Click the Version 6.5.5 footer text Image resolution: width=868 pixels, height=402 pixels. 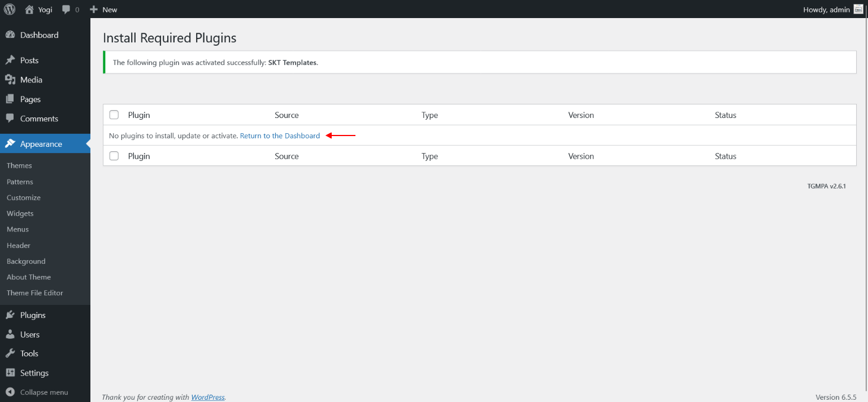(x=836, y=397)
